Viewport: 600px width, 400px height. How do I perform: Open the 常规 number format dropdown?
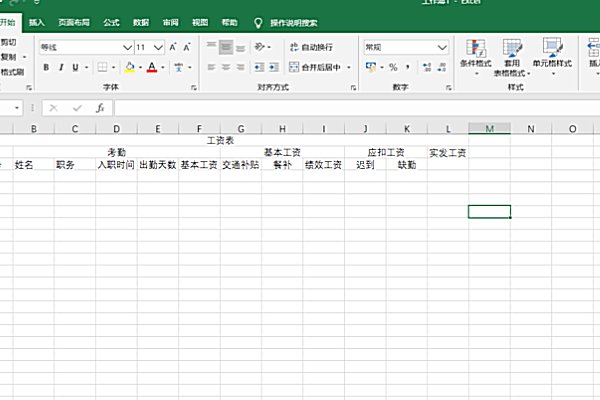coord(442,47)
